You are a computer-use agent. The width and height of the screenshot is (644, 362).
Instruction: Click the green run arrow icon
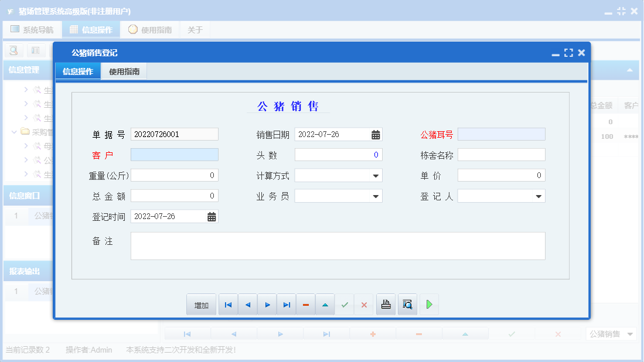tap(429, 304)
